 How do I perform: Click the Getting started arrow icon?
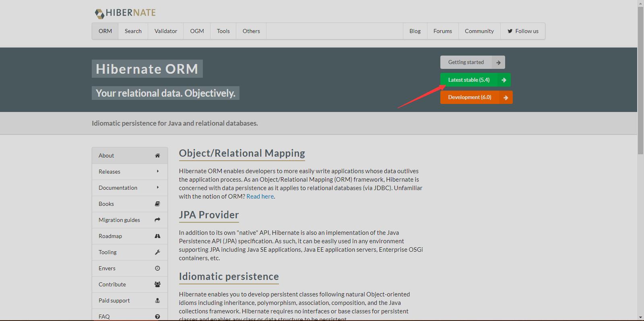point(498,62)
